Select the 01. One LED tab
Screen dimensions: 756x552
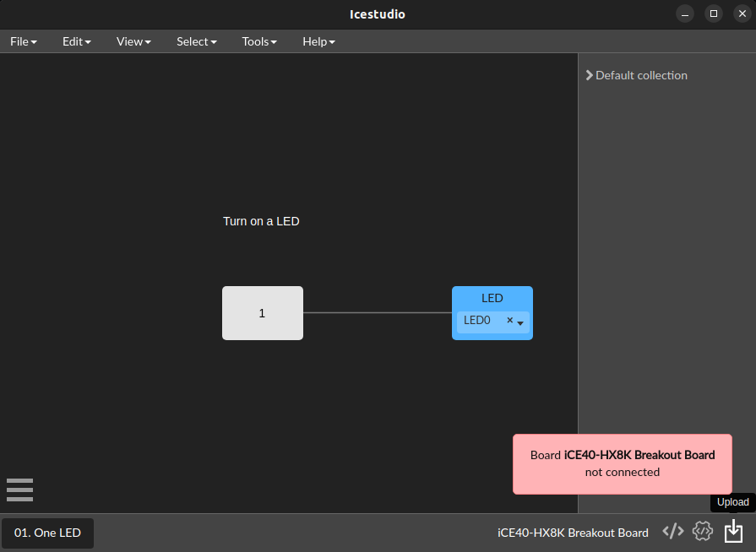point(47,533)
